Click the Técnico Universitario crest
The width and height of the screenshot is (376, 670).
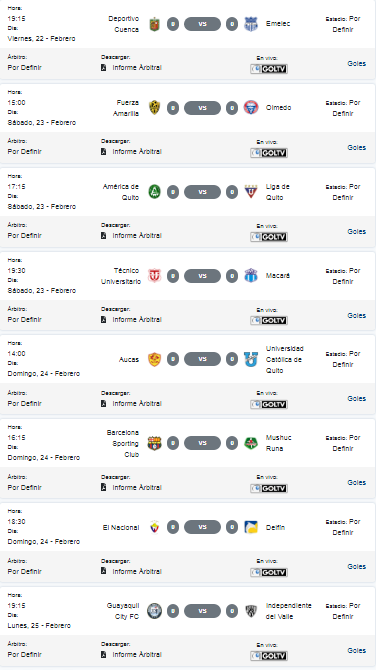[x=154, y=276]
